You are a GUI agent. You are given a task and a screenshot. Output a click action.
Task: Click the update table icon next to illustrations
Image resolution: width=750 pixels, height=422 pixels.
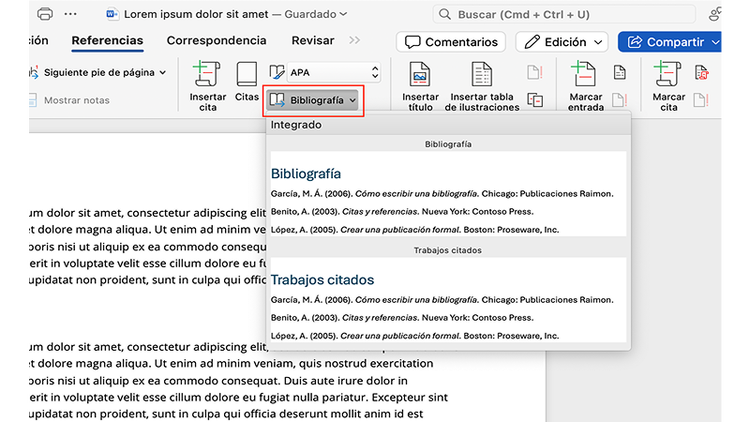535,72
